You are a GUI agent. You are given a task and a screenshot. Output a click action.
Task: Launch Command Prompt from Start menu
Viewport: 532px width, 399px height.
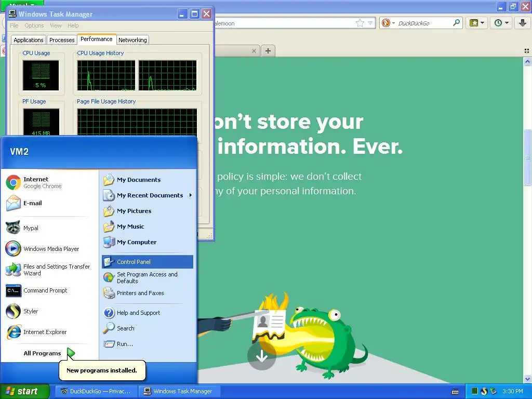tap(37, 290)
